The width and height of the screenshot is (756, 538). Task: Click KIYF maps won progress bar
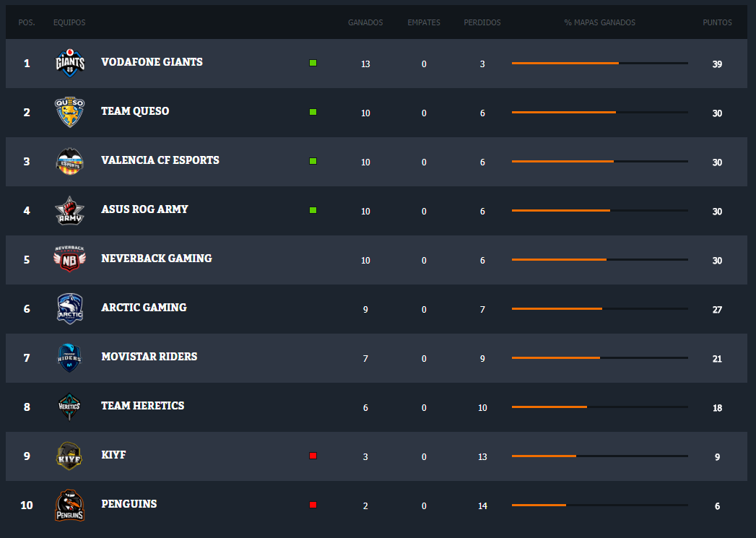tap(600, 456)
